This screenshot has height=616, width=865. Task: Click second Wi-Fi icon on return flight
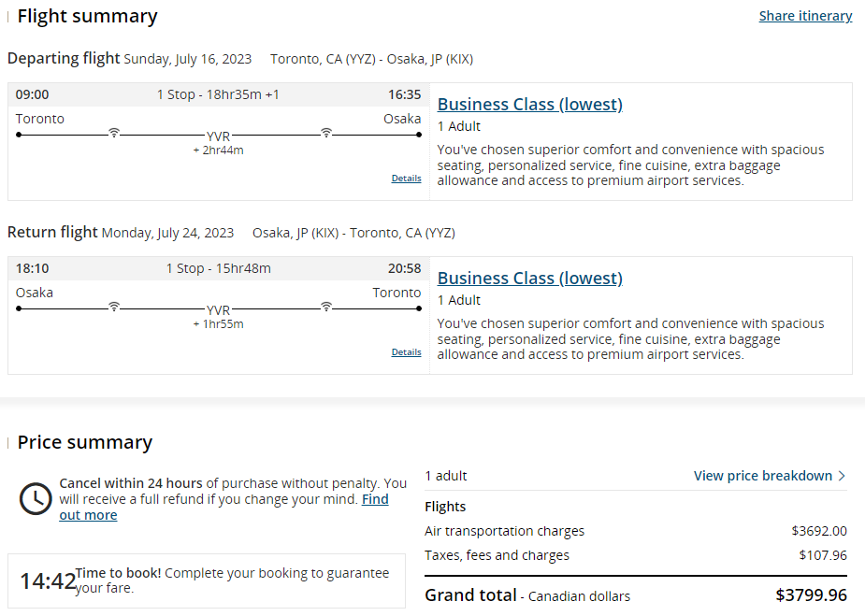(x=326, y=306)
